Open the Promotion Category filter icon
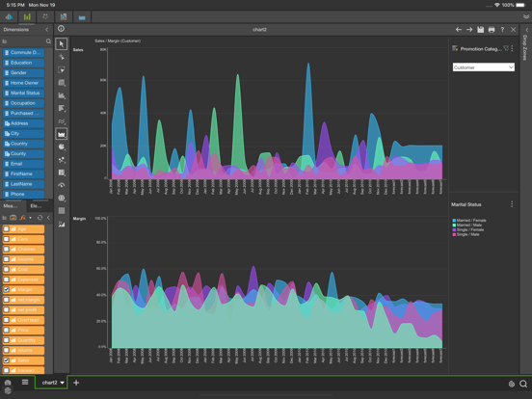The height and width of the screenshot is (399, 532). pos(506,48)
